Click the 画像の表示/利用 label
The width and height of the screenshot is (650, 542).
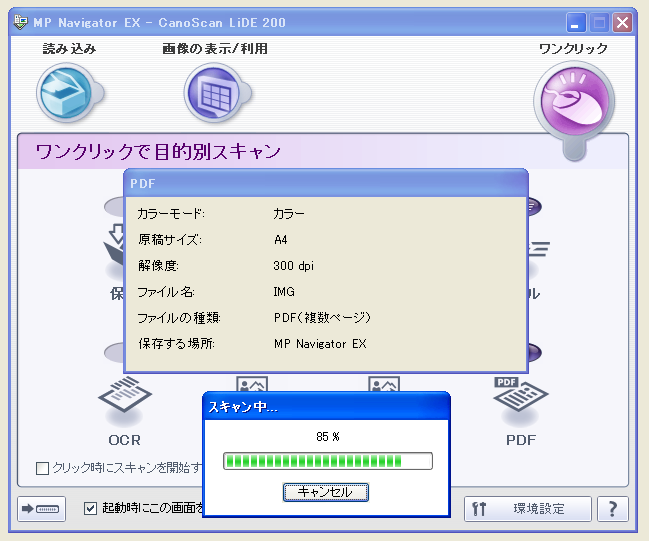coord(215,49)
